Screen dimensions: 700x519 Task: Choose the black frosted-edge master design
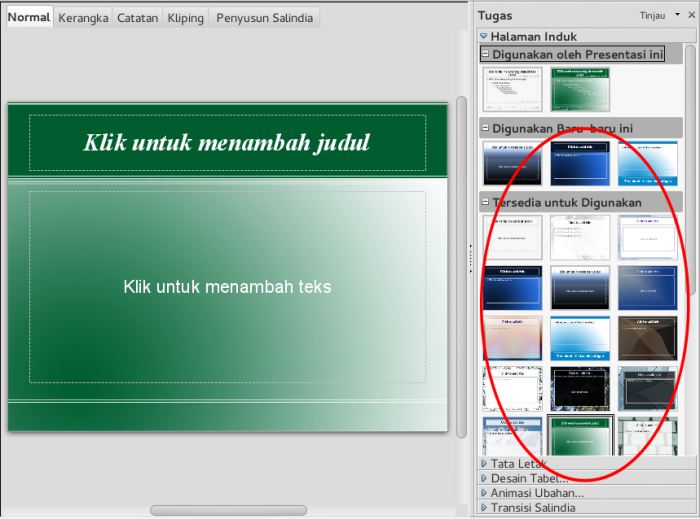580,389
